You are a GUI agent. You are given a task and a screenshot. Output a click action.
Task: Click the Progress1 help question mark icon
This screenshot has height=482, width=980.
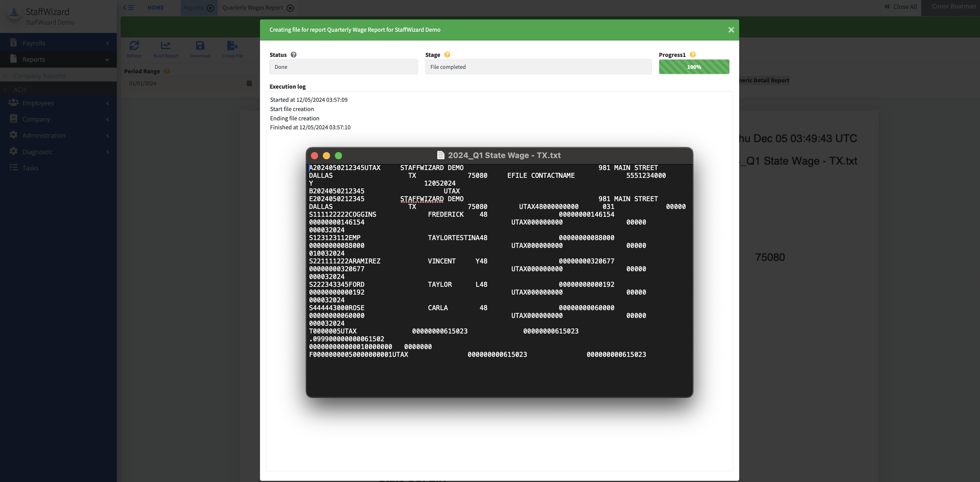coord(693,55)
